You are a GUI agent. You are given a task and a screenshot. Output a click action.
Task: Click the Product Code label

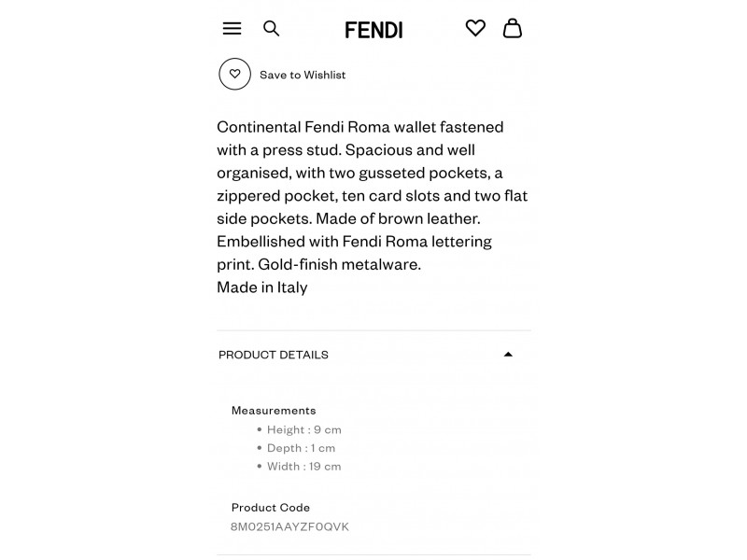271,508
